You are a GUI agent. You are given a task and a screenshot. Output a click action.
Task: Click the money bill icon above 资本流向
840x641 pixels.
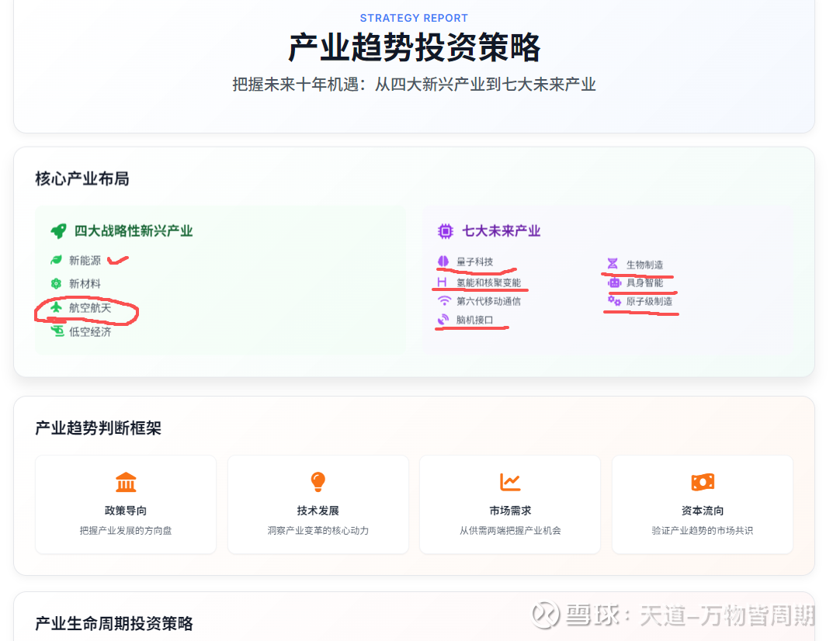(x=703, y=482)
